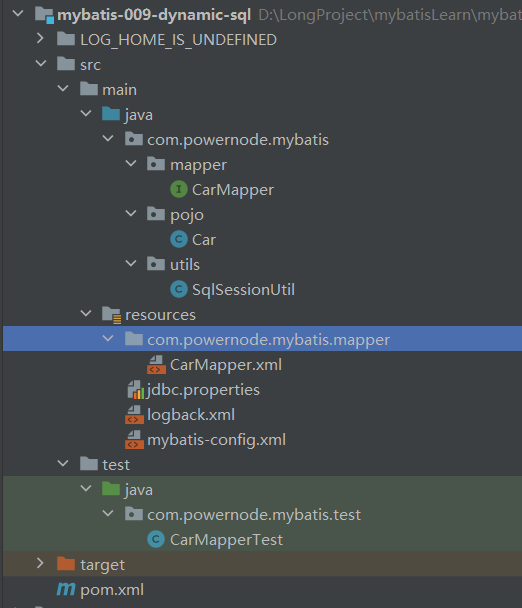Select the mybatis-009-dynamic-sql project name
This screenshot has width=522, height=608.
point(154,15)
